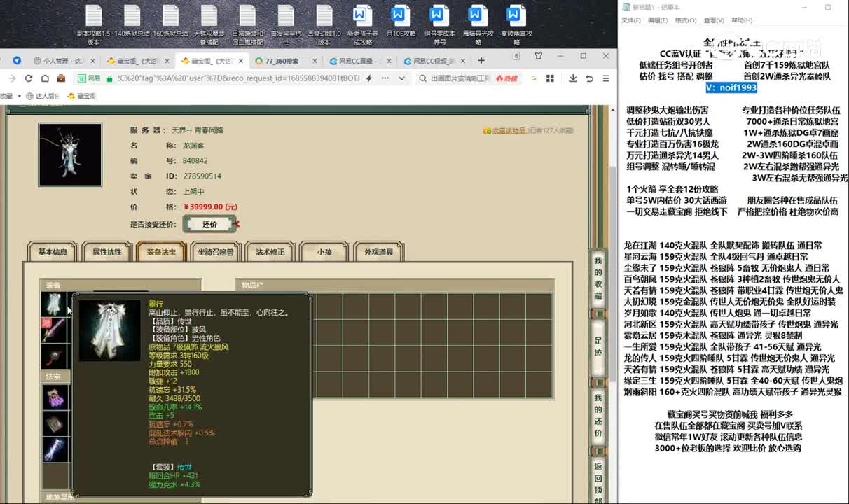Open the browser downloads icon

573,78
